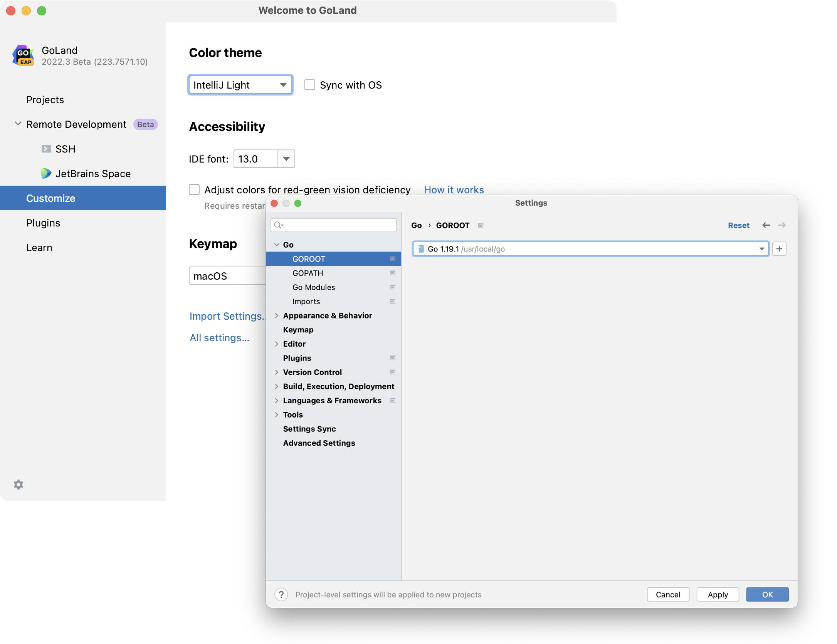Open the Learn tab
Screen dimensions: 837x644
(x=83, y=247)
